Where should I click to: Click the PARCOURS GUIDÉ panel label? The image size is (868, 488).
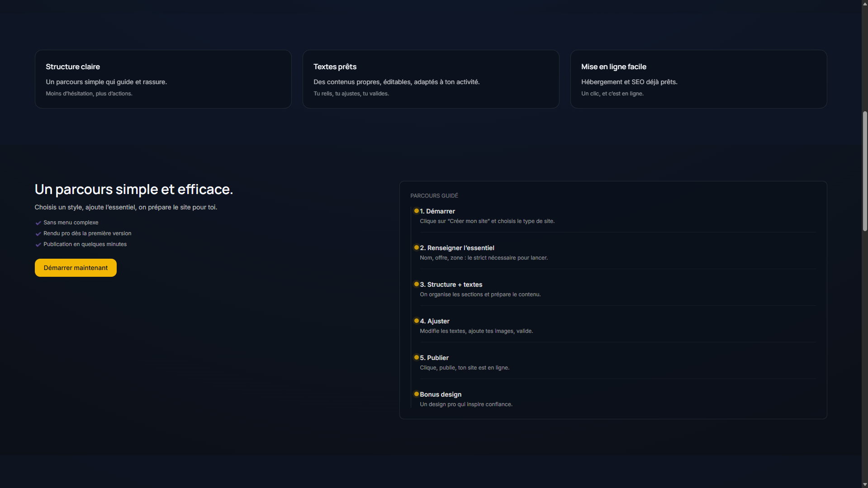coord(434,196)
